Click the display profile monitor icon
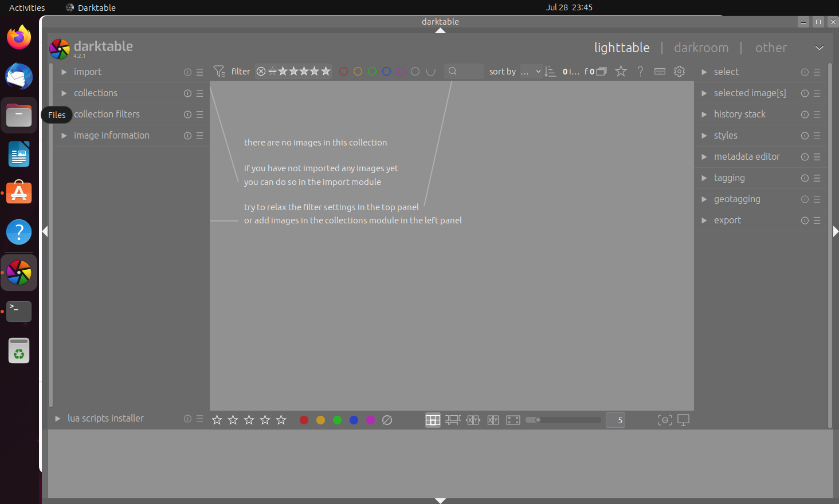Image resolution: width=839 pixels, height=504 pixels. (x=683, y=420)
